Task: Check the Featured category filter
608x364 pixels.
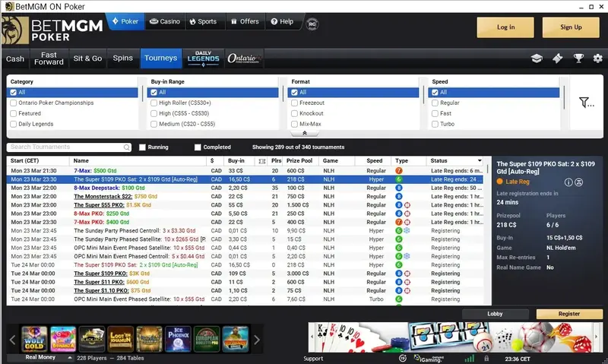Action: (14, 113)
